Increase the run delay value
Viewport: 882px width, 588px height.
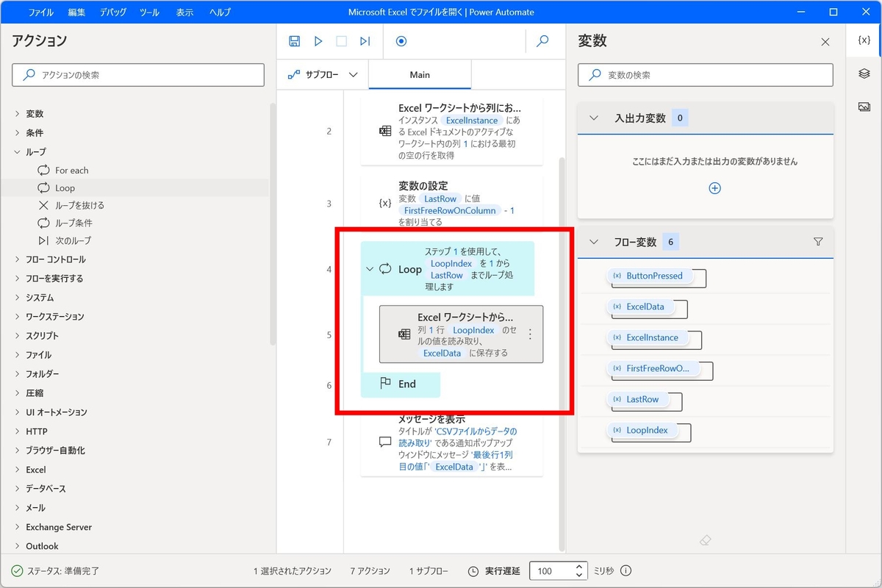tap(580, 567)
